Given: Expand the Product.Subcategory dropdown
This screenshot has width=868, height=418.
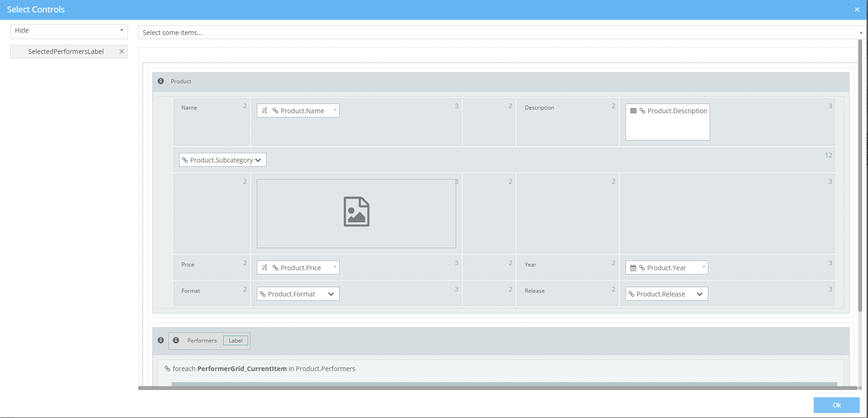Looking at the screenshot, I should click(258, 160).
